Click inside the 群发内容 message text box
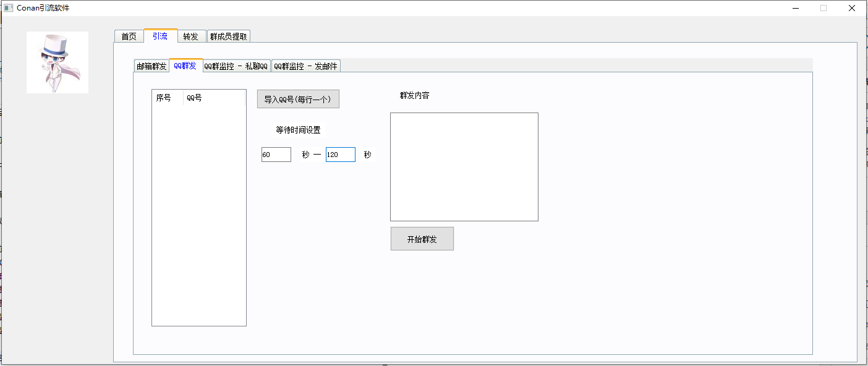The image size is (868, 366). [464, 167]
